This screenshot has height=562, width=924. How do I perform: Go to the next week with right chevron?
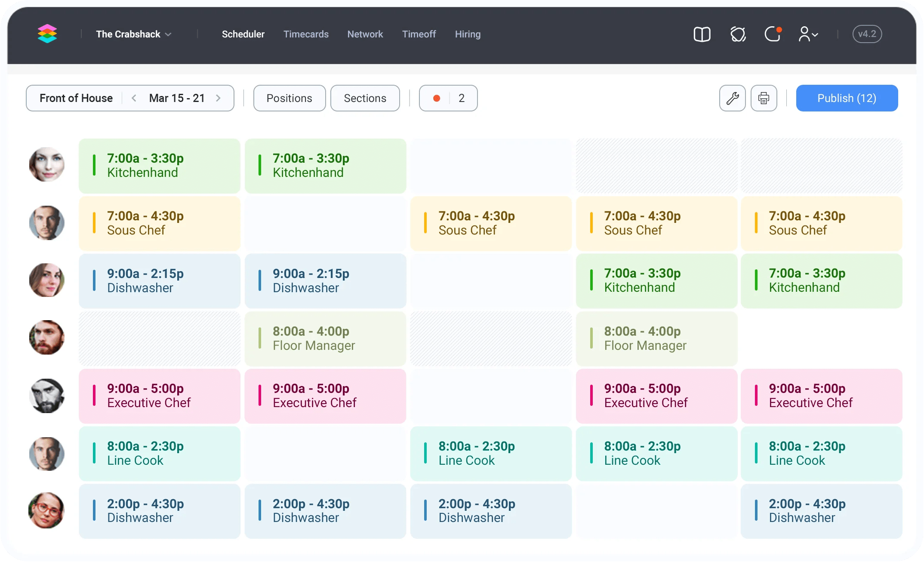click(x=219, y=98)
